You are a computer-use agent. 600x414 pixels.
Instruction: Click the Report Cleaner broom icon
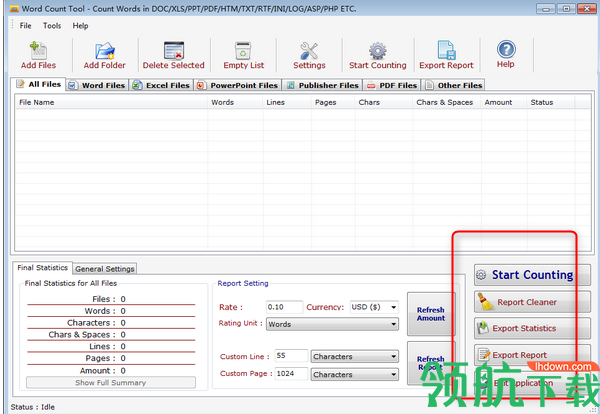(485, 302)
